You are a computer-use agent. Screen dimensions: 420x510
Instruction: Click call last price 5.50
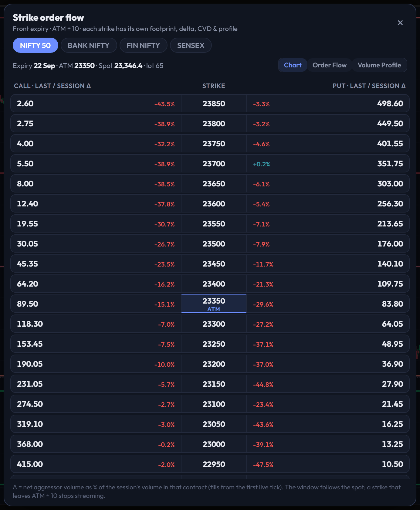pos(25,164)
